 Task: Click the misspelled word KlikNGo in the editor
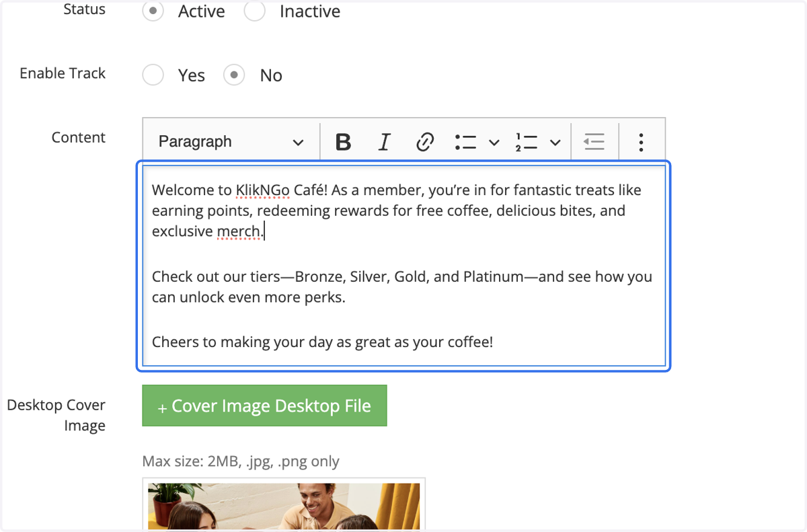tap(263, 190)
